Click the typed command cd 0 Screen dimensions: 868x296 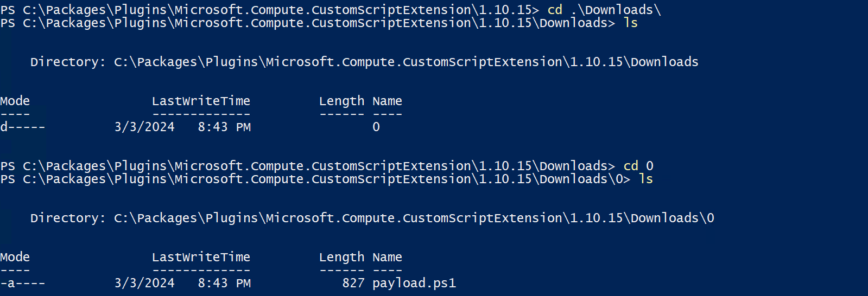pyautogui.click(x=638, y=166)
